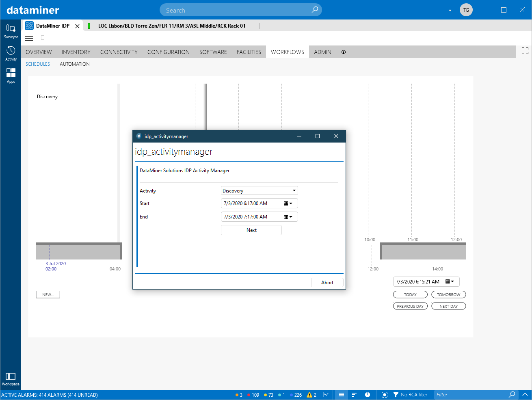Open calendar picker for Start date

(288, 203)
